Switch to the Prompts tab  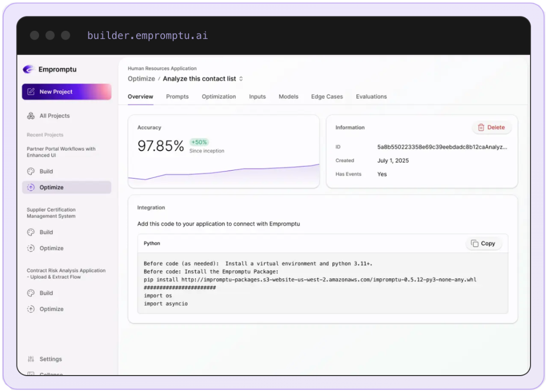click(177, 97)
